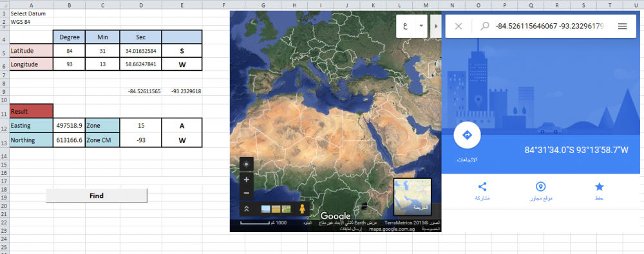This screenshot has height=254, width=644.
Task: Click the Find button
Action: pos(97,195)
